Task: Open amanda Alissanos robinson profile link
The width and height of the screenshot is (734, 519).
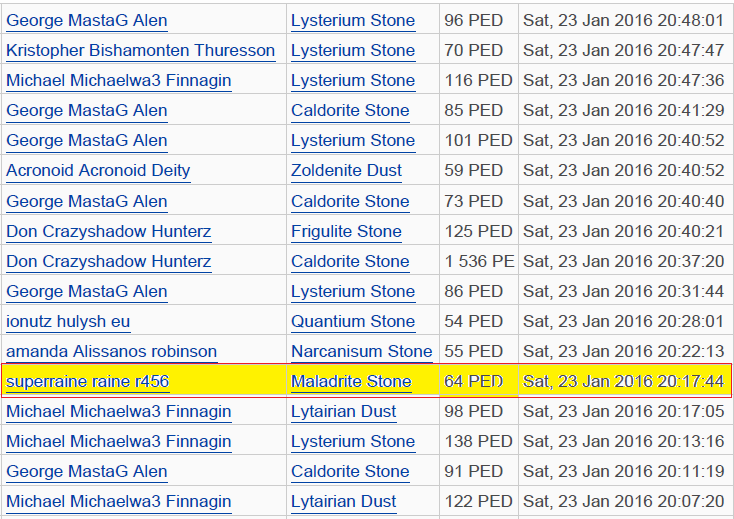Action: (111, 351)
